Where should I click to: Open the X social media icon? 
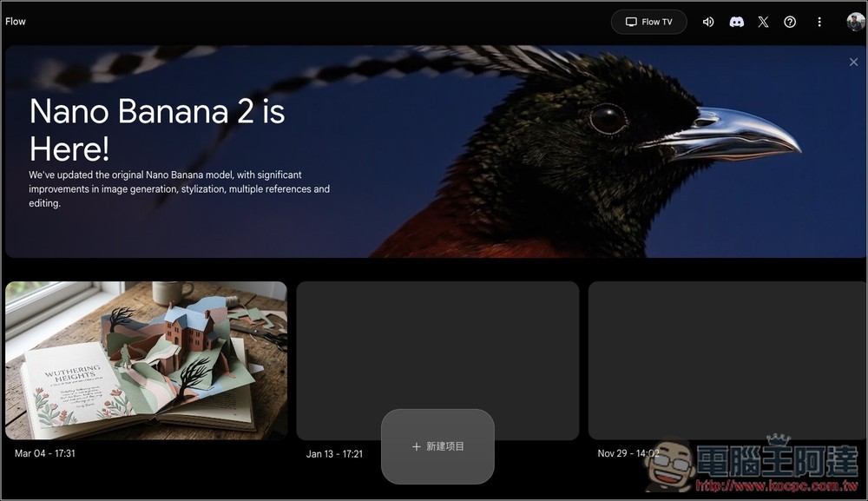point(763,22)
